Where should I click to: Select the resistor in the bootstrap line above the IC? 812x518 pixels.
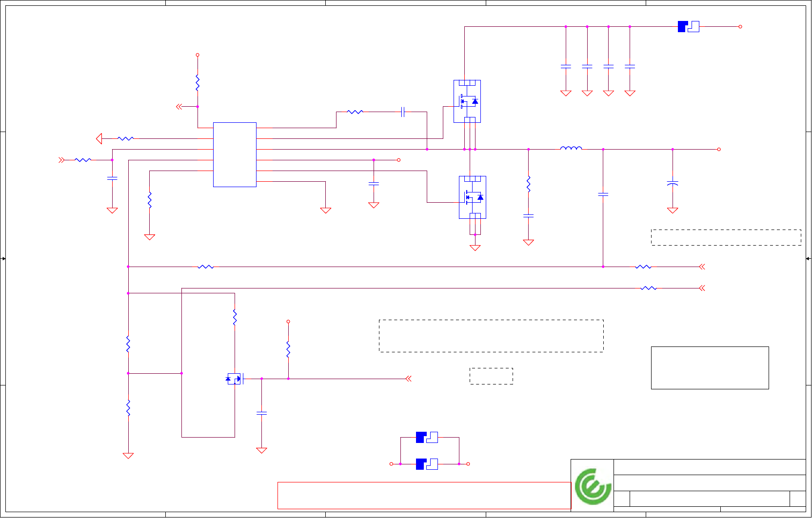pos(355,112)
